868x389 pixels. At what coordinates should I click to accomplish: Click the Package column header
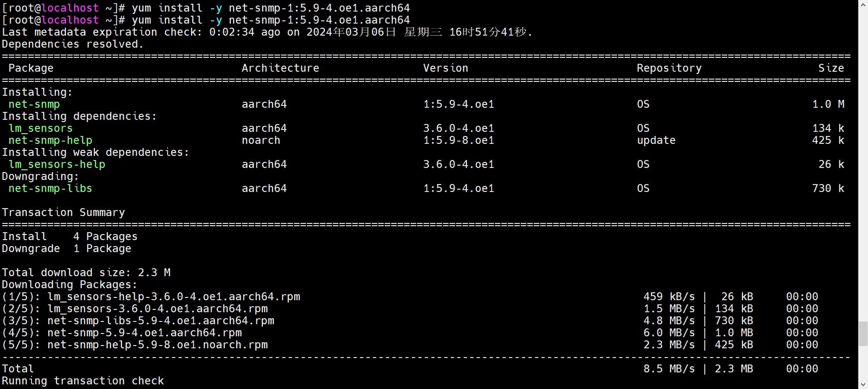31,68
